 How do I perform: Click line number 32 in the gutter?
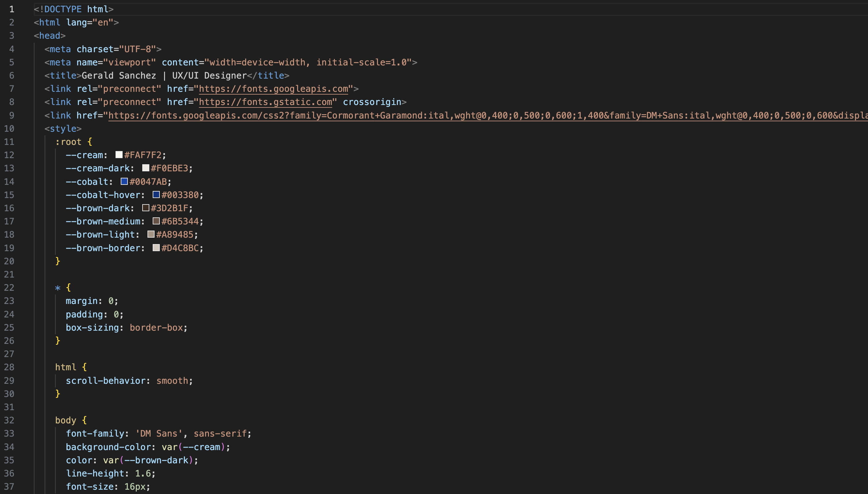pyautogui.click(x=9, y=420)
